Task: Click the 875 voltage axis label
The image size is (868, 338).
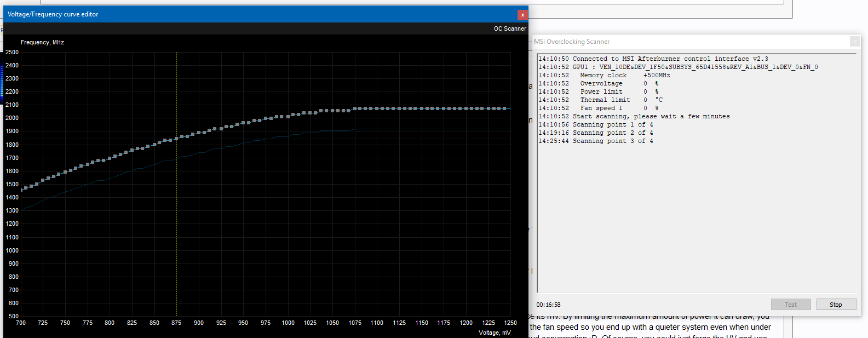Action: [x=176, y=323]
